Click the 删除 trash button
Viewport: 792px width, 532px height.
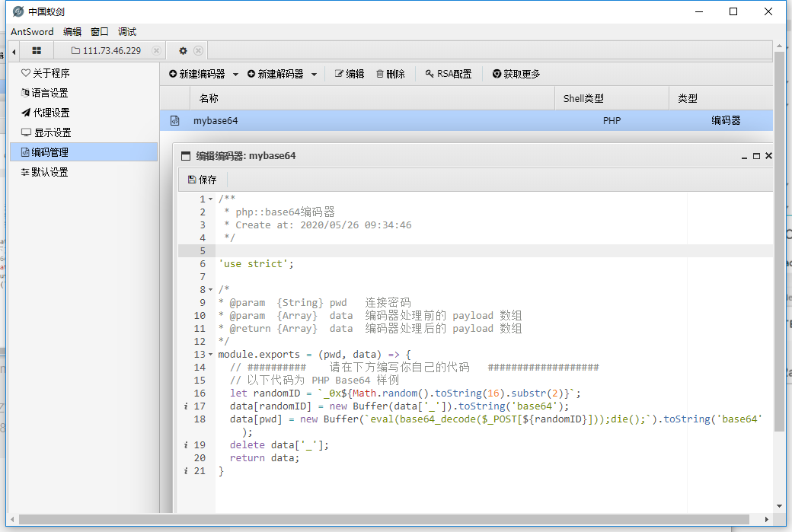coord(391,74)
